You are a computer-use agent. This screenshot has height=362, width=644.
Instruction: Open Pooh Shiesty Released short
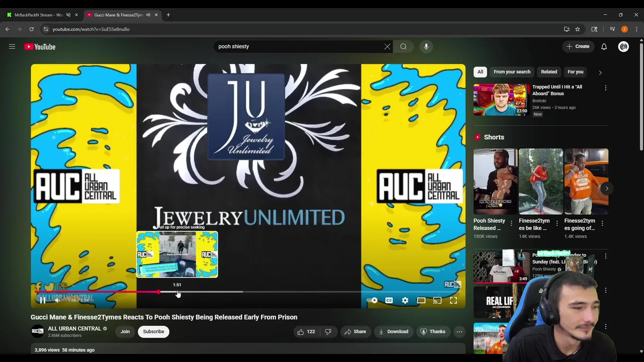pyautogui.click(x=495, y=181)
